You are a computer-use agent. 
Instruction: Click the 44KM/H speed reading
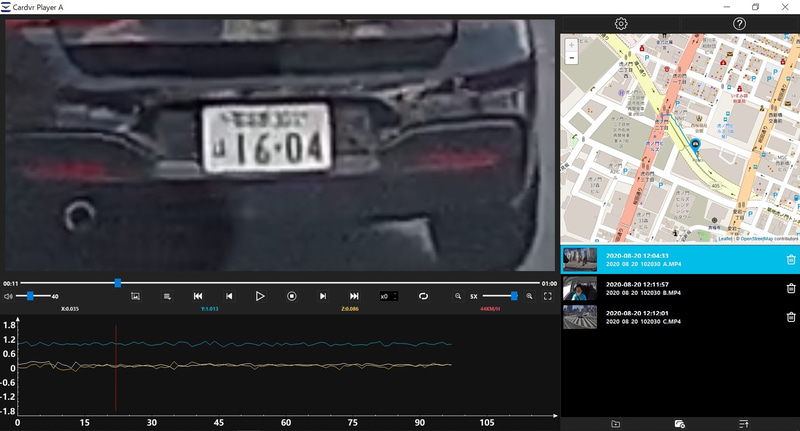tap(490, 309)
